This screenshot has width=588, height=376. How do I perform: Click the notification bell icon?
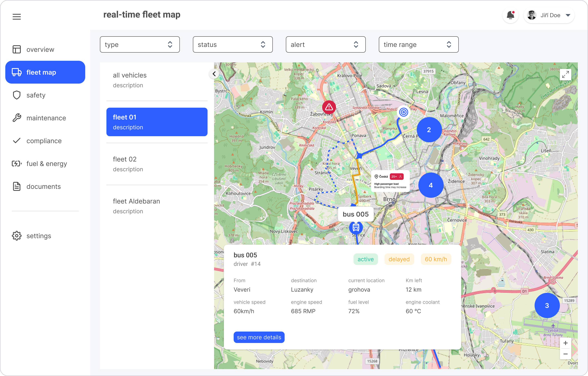(510, 15)
